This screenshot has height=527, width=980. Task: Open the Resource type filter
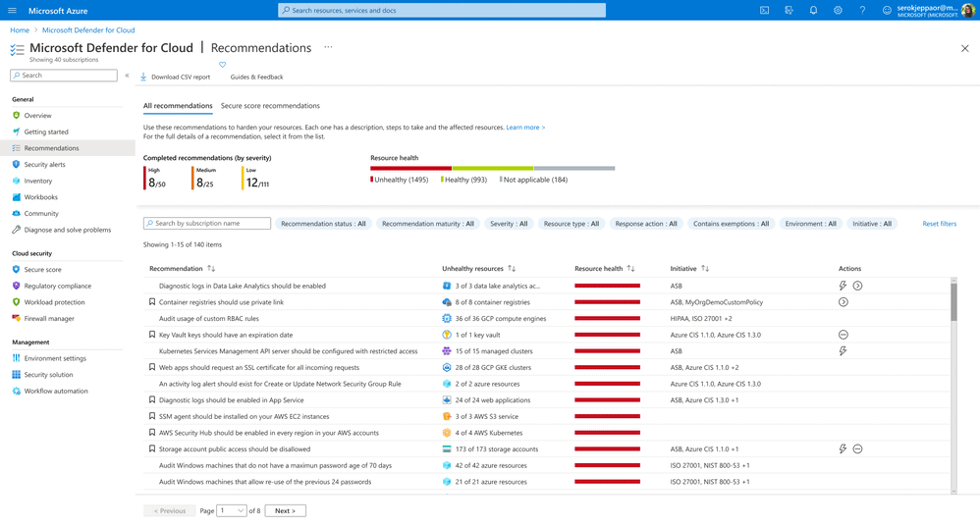pos(572,224)
